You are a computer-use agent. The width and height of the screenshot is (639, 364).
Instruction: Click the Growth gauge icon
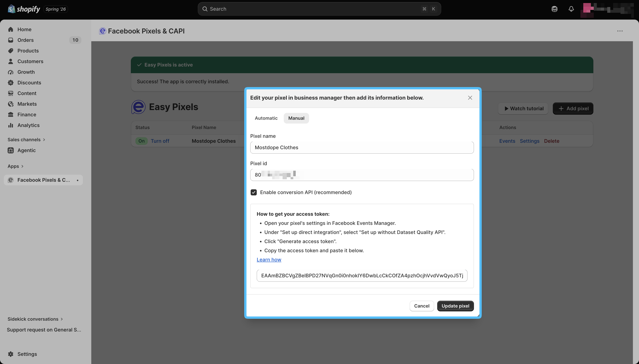click(x=10, y=72)
